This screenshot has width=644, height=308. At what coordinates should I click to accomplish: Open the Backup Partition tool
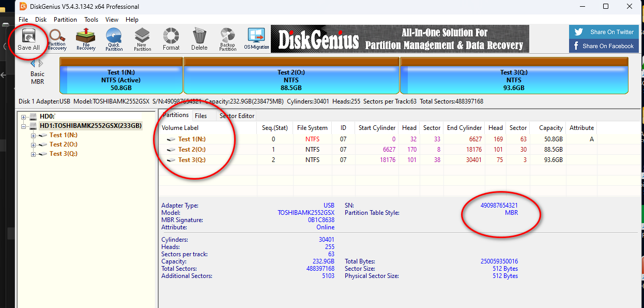click(227, 39)
